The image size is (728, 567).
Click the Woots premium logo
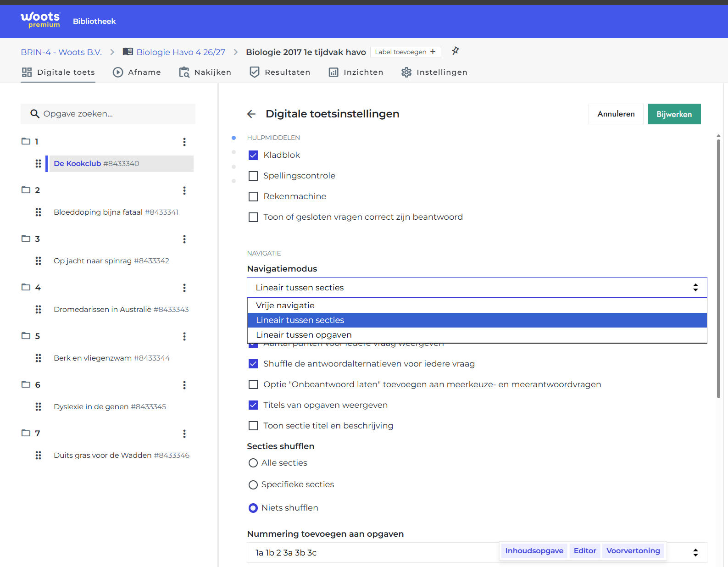point(40,20)
